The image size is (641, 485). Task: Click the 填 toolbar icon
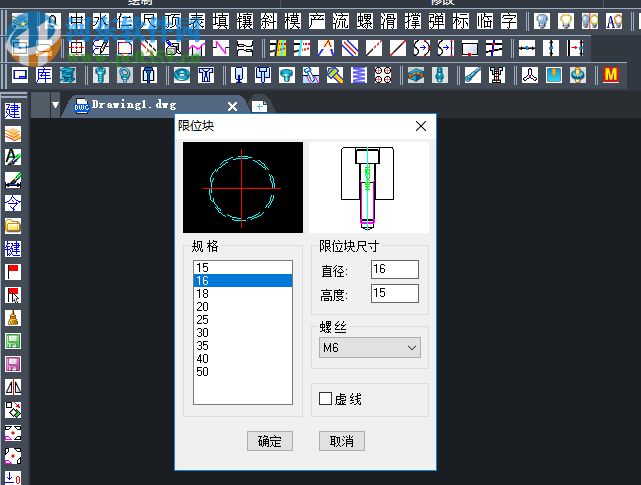221,21
